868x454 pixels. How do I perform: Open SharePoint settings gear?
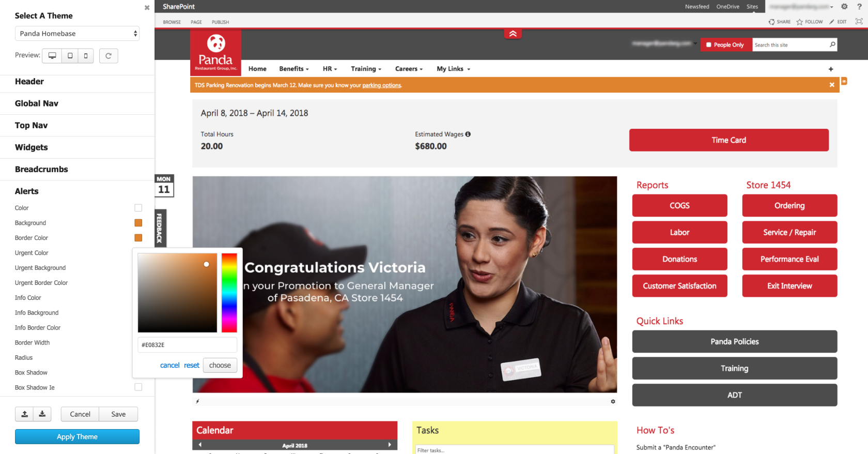pos(844,7)
